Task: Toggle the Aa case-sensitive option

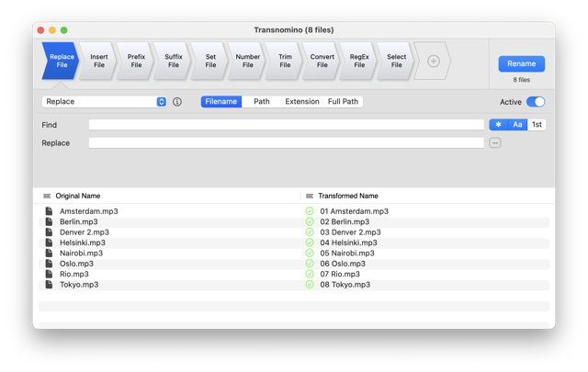Action: [x=517, y=125]
